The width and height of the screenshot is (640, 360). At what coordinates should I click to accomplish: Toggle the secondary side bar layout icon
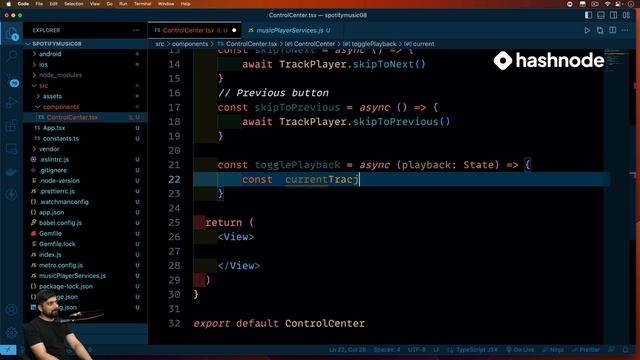[613, 15]
